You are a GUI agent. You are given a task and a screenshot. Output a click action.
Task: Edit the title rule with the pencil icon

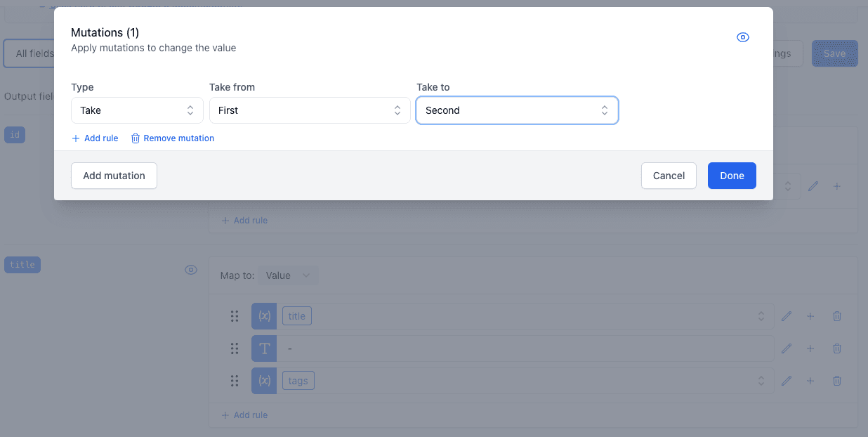coord(786,315)
